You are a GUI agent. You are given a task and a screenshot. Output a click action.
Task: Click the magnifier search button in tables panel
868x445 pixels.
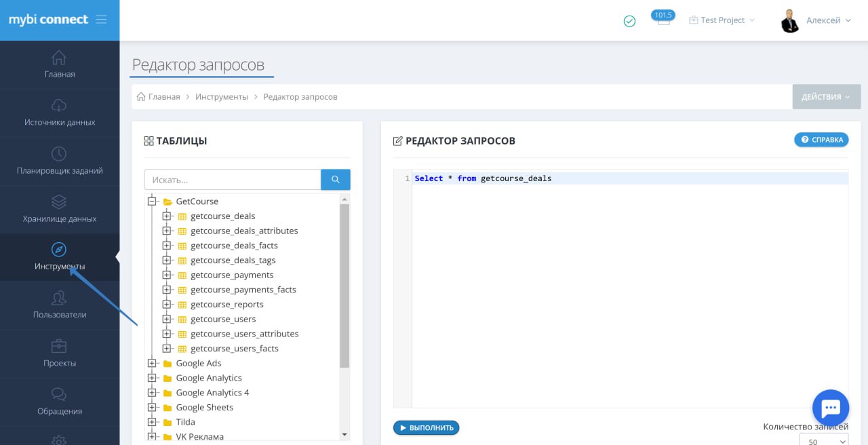click(335, 180)
